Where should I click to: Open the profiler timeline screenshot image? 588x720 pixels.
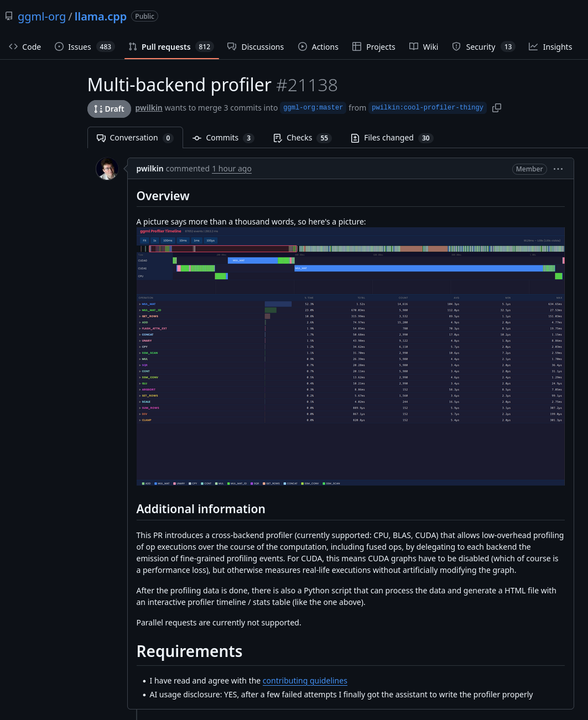coord(351,356)
